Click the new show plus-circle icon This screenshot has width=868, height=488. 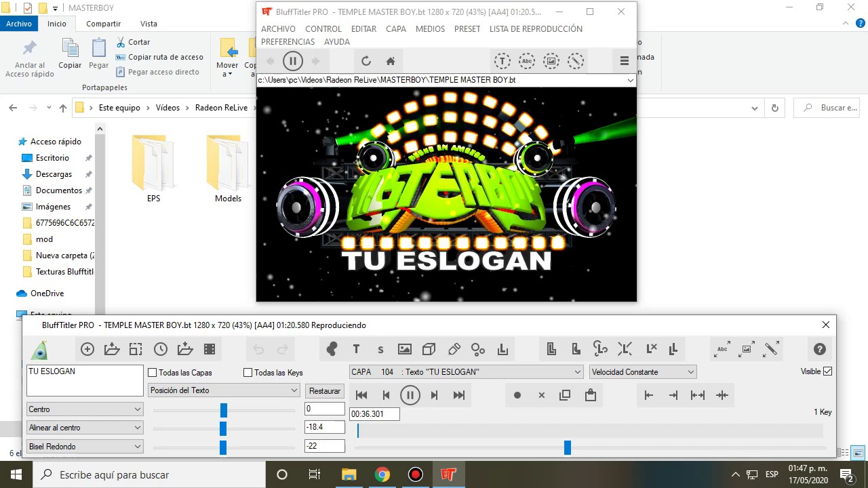[x=87, y=350]
